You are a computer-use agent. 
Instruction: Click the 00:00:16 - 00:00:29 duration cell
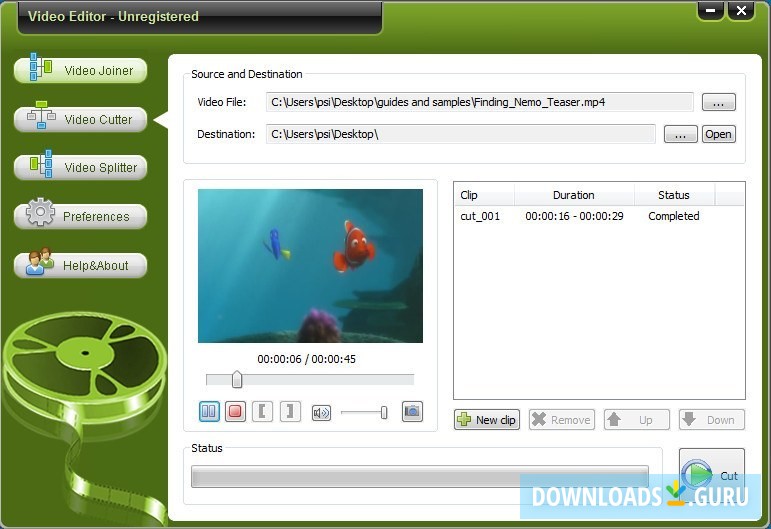pos(574,216)
